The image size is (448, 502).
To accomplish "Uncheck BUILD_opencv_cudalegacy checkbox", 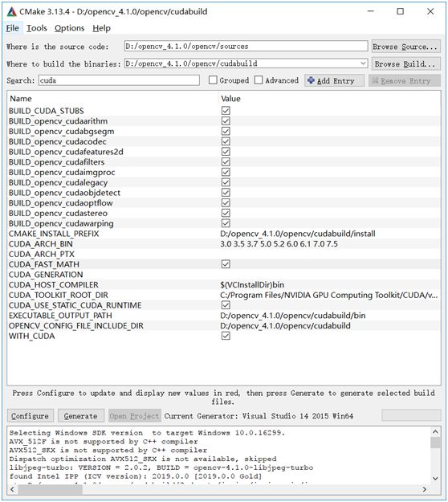I will [x=226, y=182].
